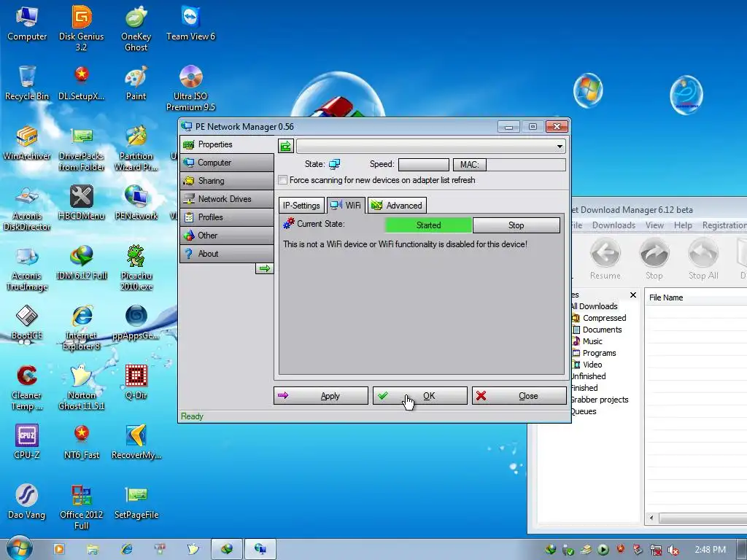
Task: Open the Properties sidebar section
Action: pyautogui.click(x=227, y=144)
